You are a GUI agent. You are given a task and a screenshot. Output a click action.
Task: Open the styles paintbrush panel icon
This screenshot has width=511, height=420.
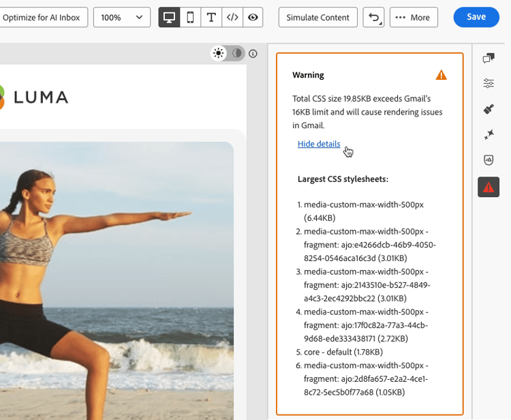[x=489, y=108]
